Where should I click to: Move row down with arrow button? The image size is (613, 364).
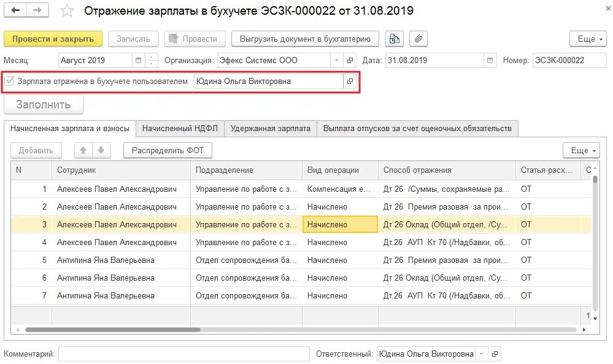point(101,150)
